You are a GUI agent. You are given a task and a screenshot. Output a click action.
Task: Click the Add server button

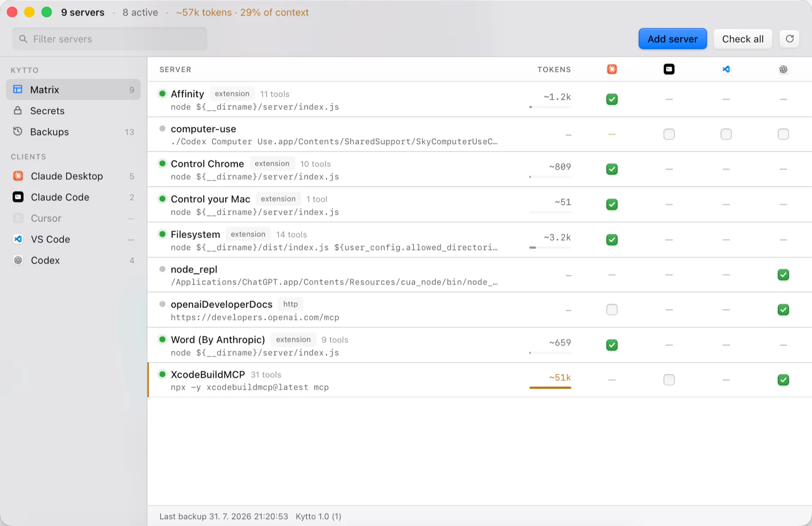click(673, 39)
